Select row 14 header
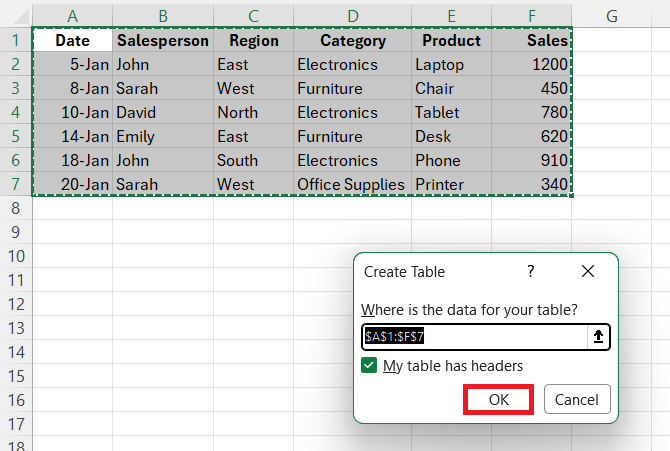670x451 pixels. click(16, 352)
